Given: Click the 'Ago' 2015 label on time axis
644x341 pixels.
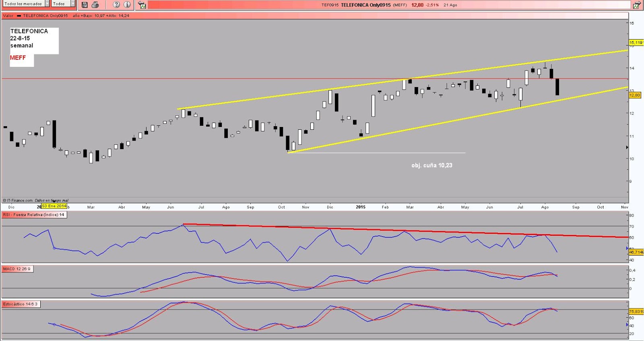Looking at the screenshot, I should (545, 207).
